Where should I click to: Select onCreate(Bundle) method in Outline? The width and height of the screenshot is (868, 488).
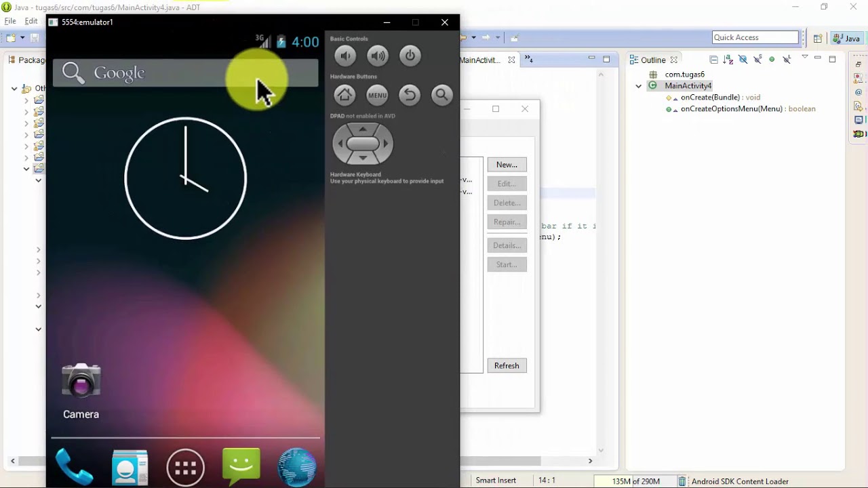(720, 98)
